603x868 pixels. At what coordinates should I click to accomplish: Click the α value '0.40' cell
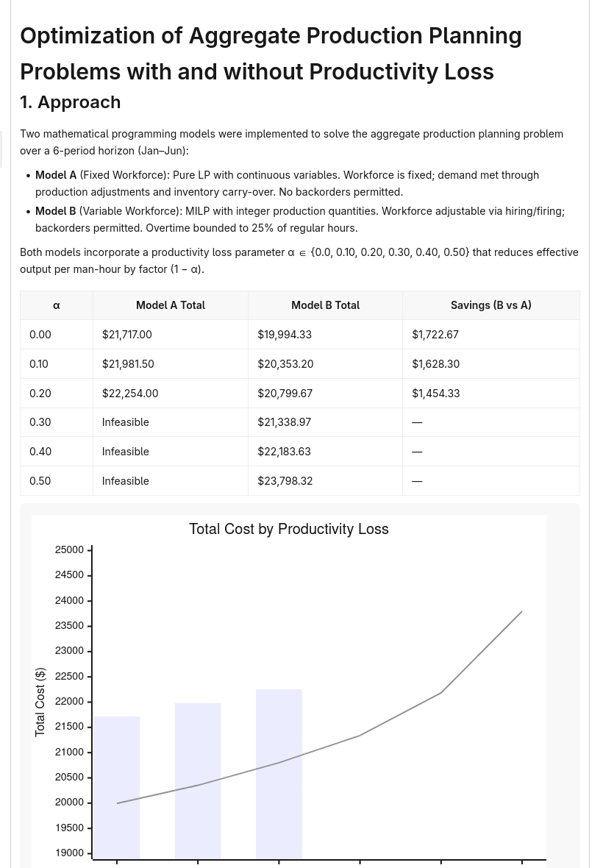(x=57, y=452)
